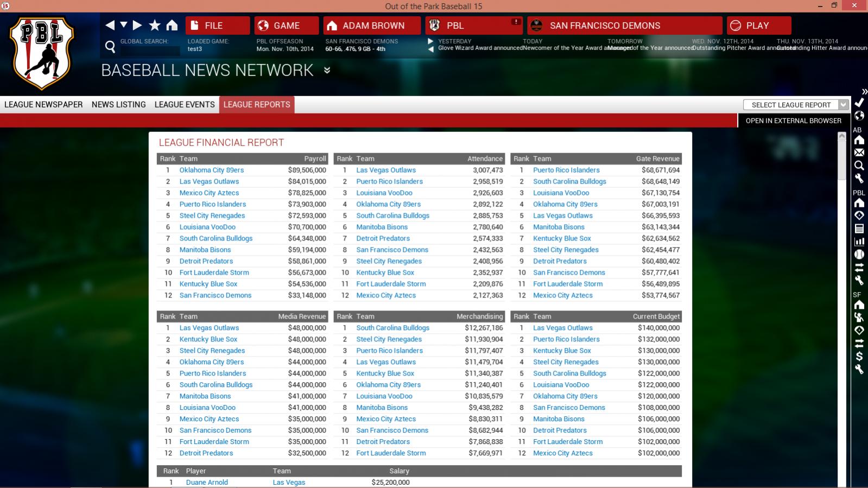
Task: Open the PBL section wrench icon
Action: [859, 280]
